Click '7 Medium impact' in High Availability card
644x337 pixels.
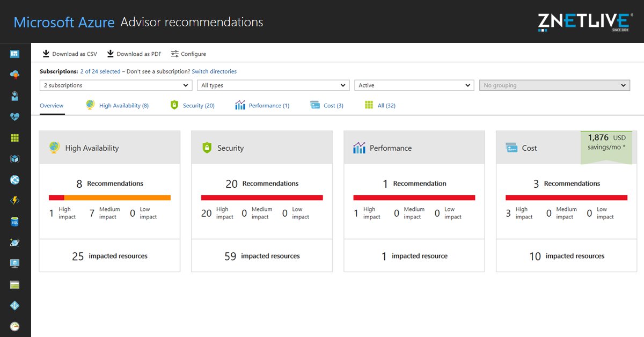click(x=105, y=213)
